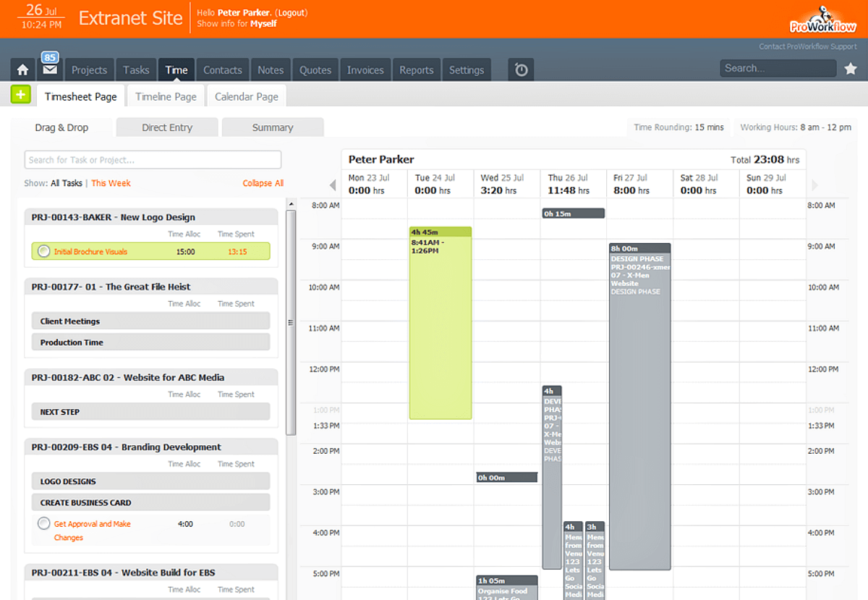This screenshot has width=868, height=600.
Task: Open the Quotes menu tab
Action: coord(315,70)
